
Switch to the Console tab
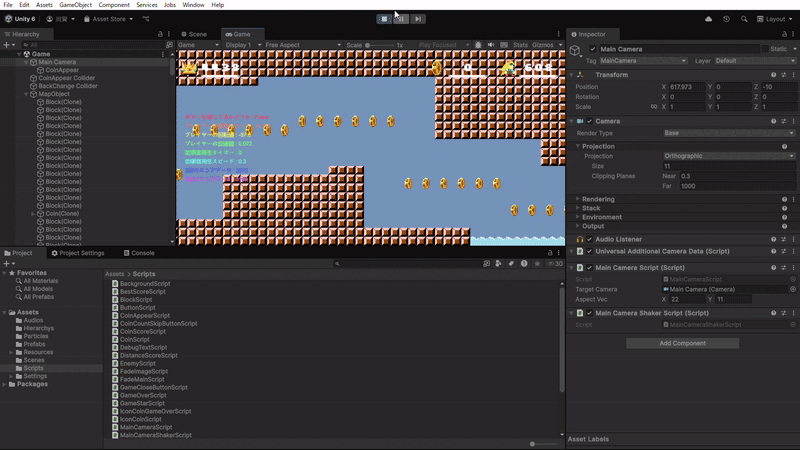(139, 253)
